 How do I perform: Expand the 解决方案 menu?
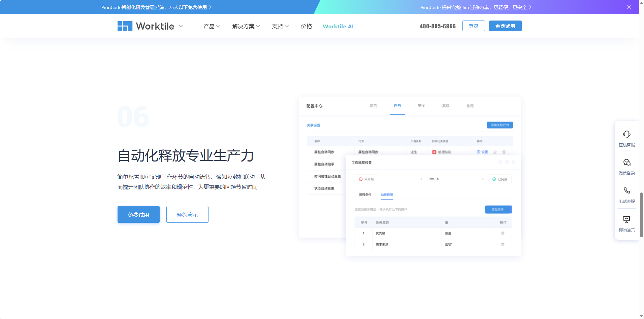click(x=246, y=26)
